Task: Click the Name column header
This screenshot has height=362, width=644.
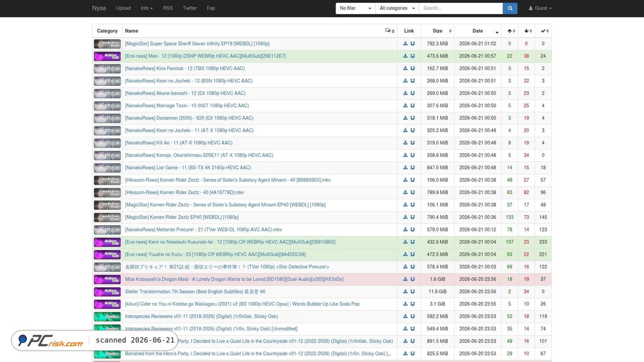Action: coord(131,31)
